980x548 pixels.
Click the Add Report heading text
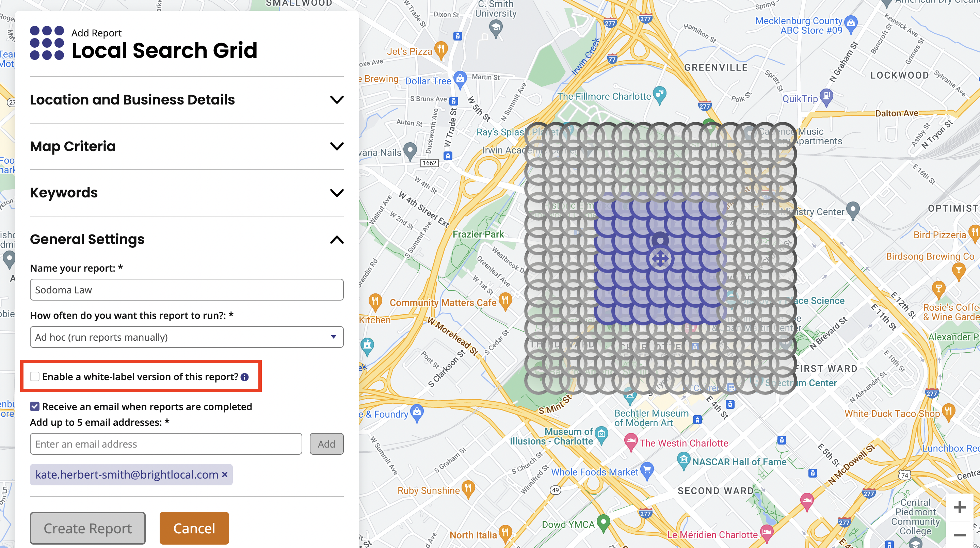[96, 33]
